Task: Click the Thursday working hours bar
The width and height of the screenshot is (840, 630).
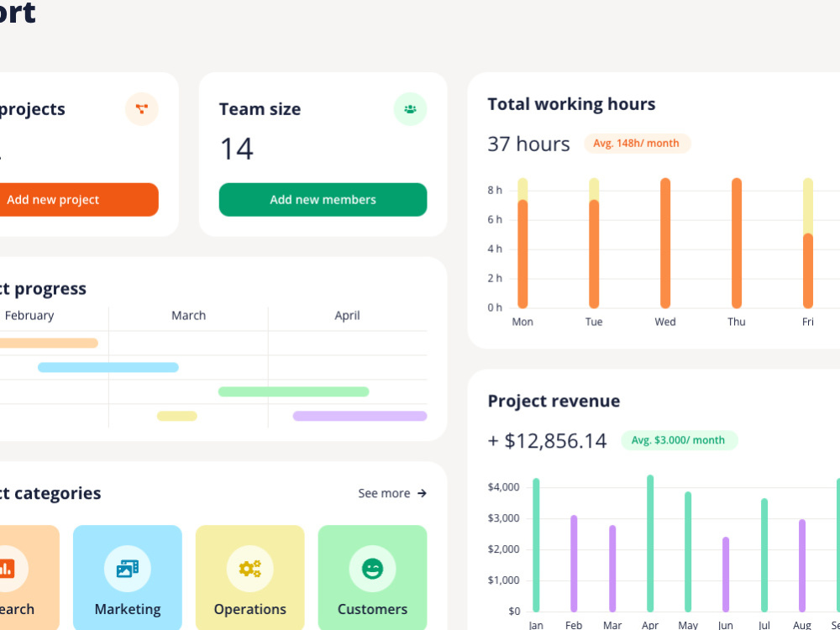Action: (x=737, y=244)
